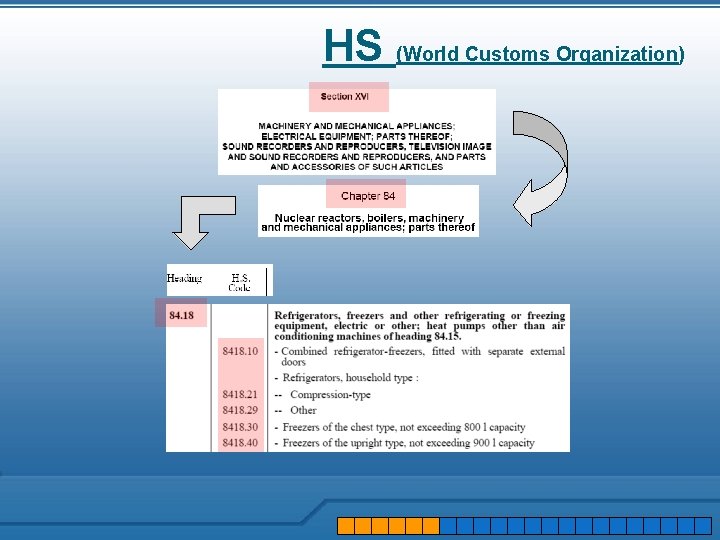Click 'Nuclear reactors, boilers, machinery' text
Viewport: 720px width, 540px height.
click(x=369, y=218)
